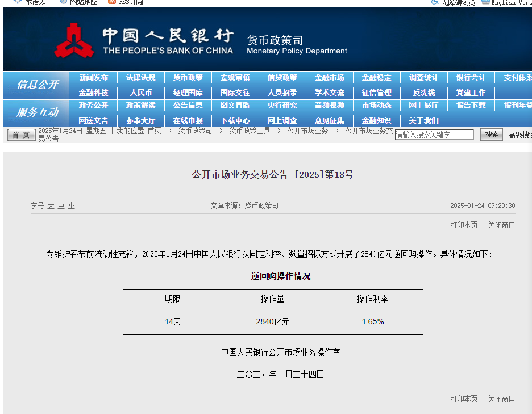Screen dimensions: 532x414
Task: Click the bottom 关闭窗口 link
Action: (501, 399)
